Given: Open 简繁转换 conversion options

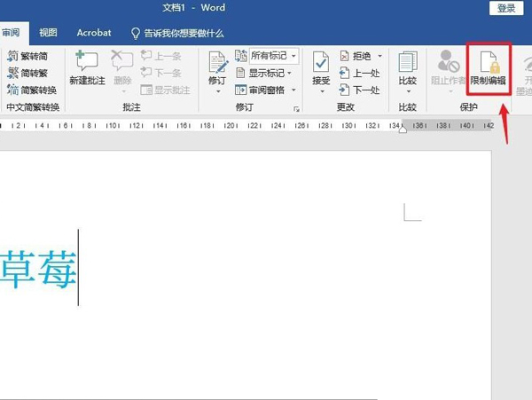Looking at the screenshot, I should [x=32, y=90].
